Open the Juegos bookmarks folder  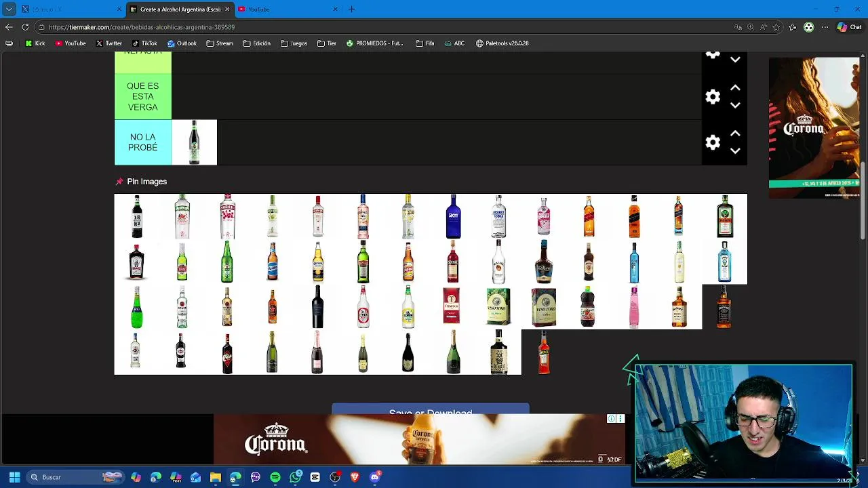coord(294,43)
